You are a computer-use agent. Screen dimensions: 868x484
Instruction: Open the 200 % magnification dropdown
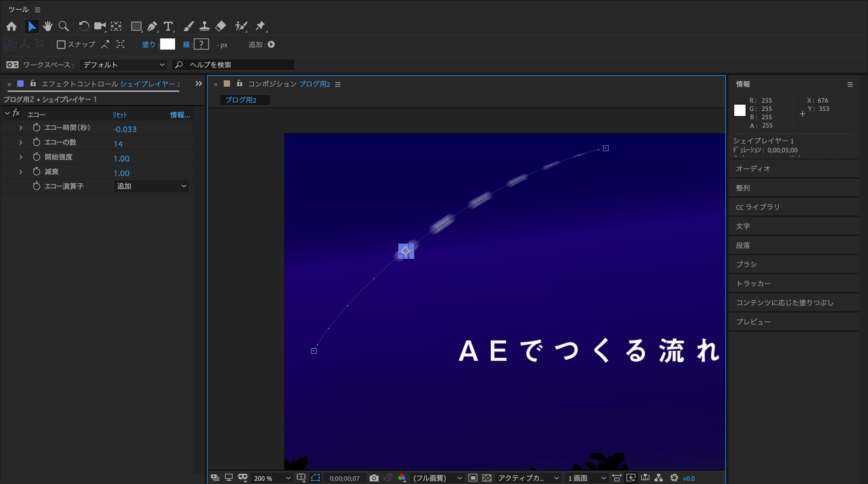(271, 478)
